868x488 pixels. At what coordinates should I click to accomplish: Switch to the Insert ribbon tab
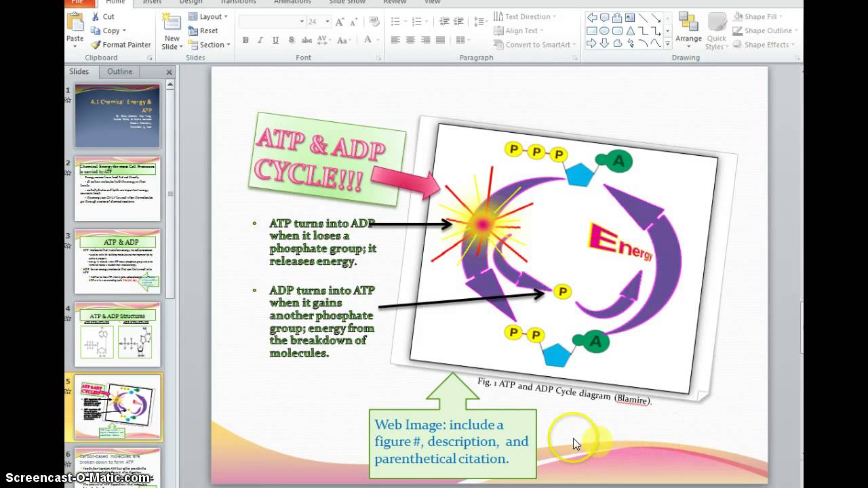[152, 2]
